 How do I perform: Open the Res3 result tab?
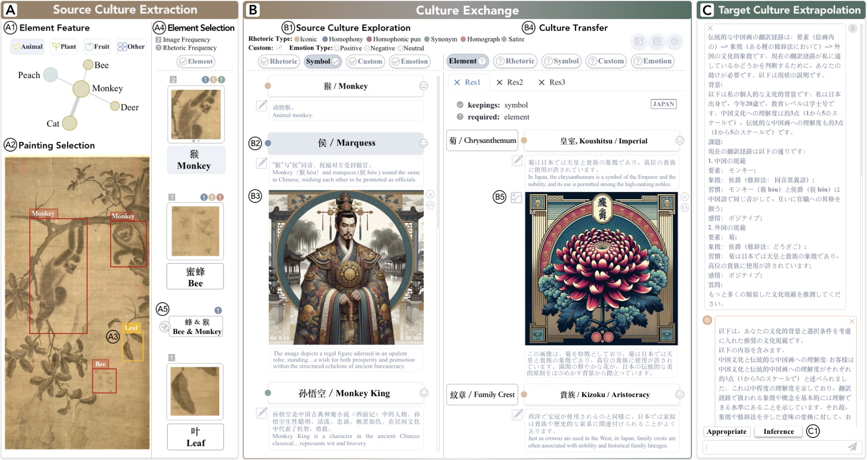pos(552,82)
